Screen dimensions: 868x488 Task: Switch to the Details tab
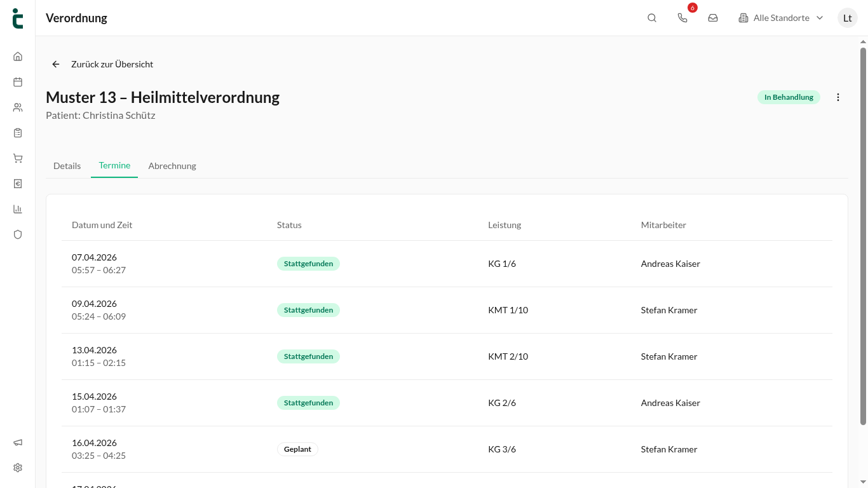67,166
